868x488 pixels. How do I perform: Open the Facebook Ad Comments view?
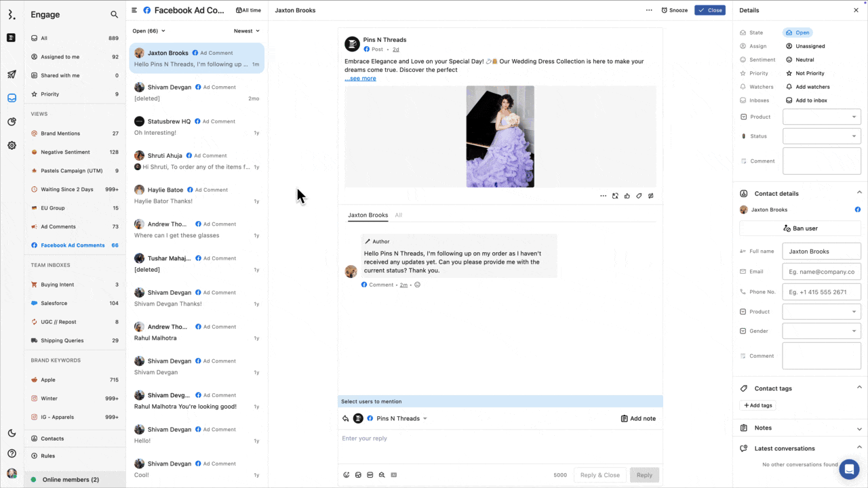[75, 245]
